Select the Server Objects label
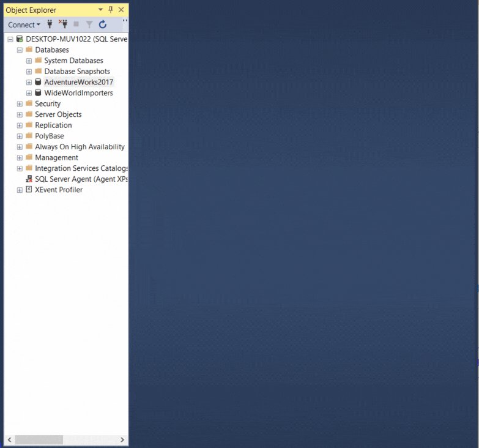This screenshot has height=448, width=479. (58, 114)
